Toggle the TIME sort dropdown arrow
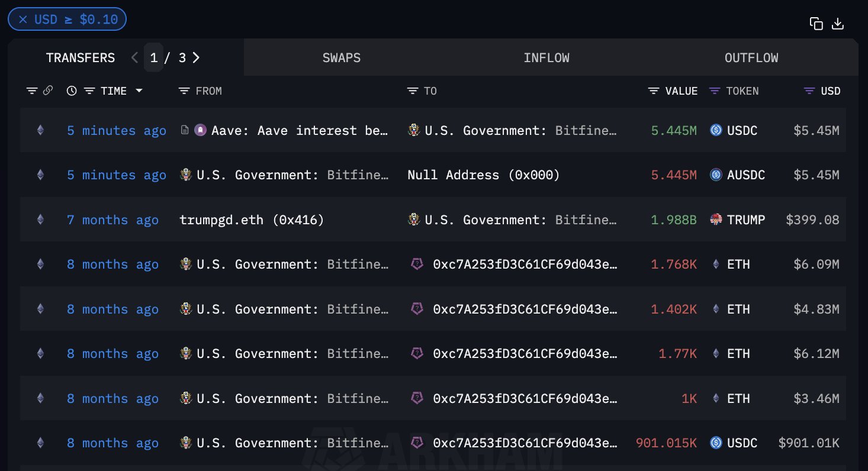 tap(139, 91)
